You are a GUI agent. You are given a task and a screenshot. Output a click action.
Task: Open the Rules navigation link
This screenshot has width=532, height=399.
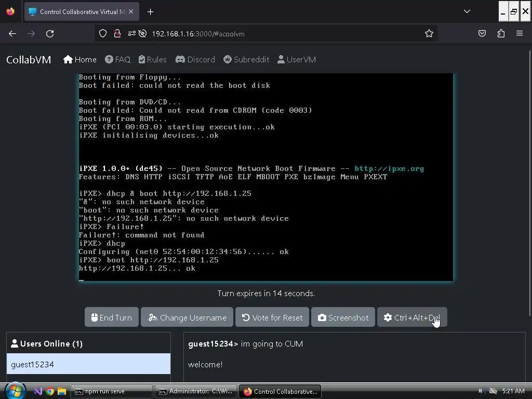tap(152, 60)
